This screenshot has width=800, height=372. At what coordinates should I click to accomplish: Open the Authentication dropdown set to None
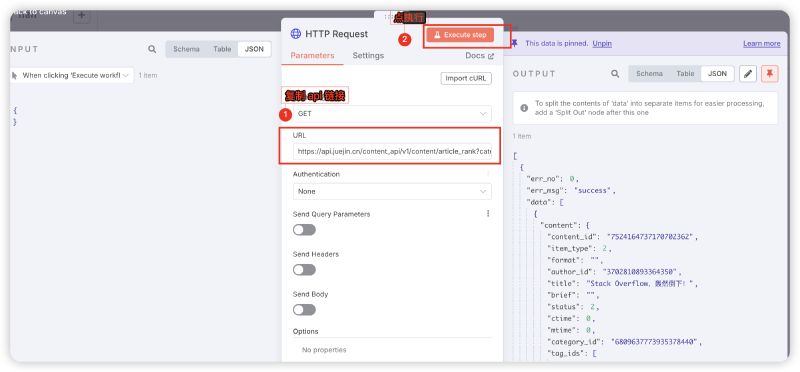(392, 191)
